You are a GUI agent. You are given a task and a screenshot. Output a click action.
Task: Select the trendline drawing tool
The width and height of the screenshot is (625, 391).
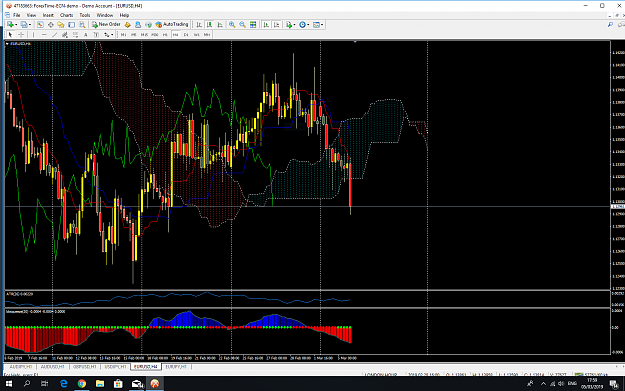coord(54,35)
